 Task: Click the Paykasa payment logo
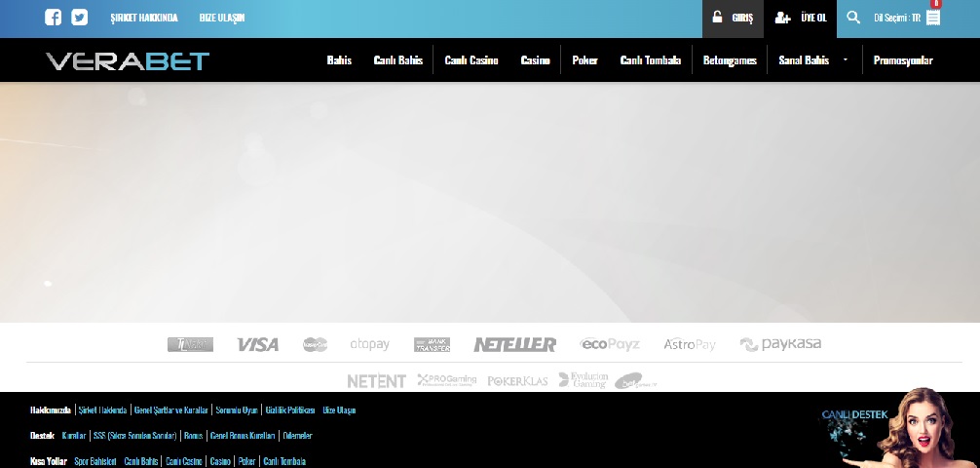[780, 344]
